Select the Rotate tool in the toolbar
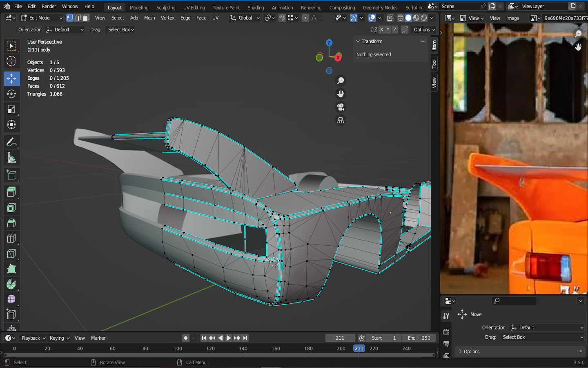 point(11,94)
